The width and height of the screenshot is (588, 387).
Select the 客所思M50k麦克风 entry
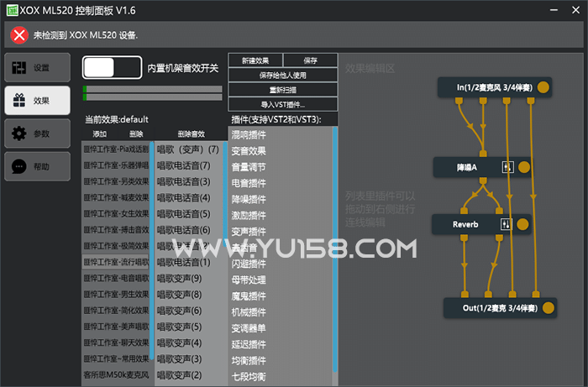pos(116,375)
